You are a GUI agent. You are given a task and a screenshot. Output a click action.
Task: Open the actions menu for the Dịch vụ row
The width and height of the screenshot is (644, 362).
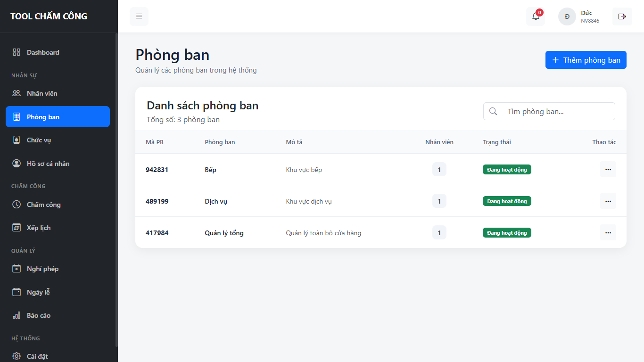(x=608, y=201)
